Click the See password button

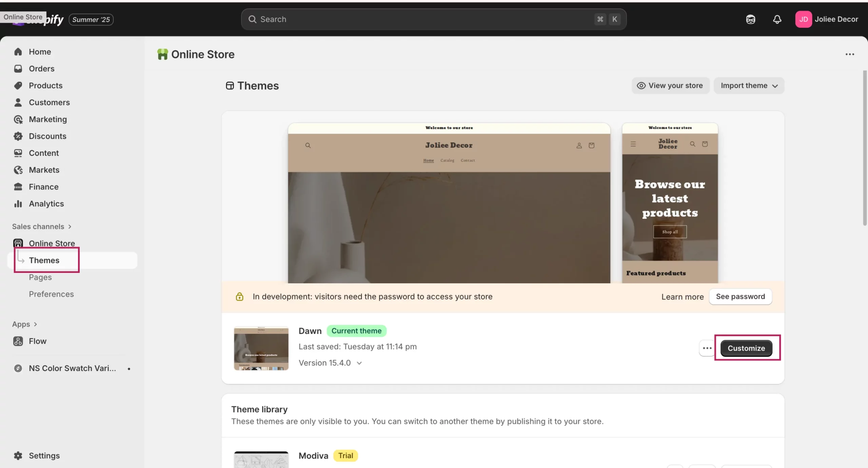(740, 297)
